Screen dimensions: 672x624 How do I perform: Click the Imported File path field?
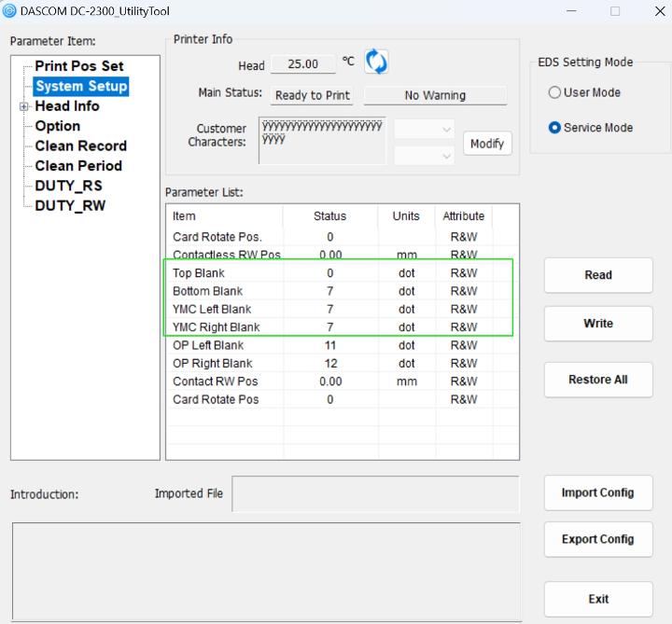374,493
